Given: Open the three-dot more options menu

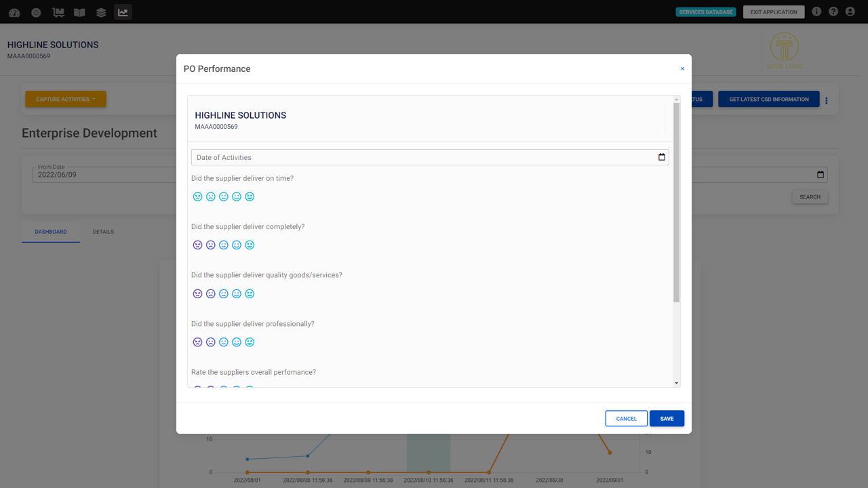Looking at the screenshot, I should pyautogui.click(x=826, y=100).
